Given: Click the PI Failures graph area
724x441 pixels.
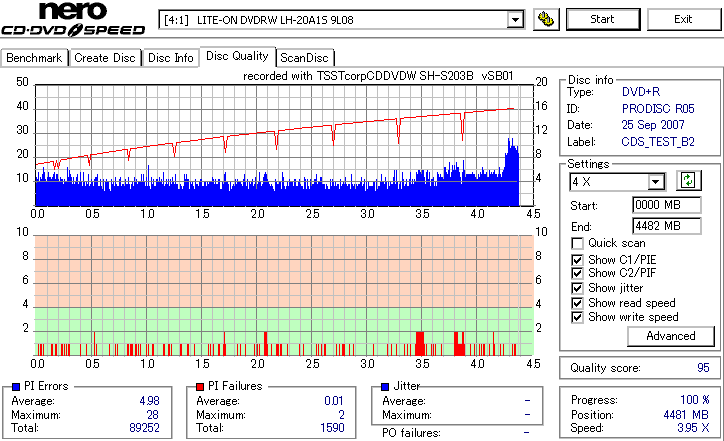Looking at the screenshot, I should [284, 296].
